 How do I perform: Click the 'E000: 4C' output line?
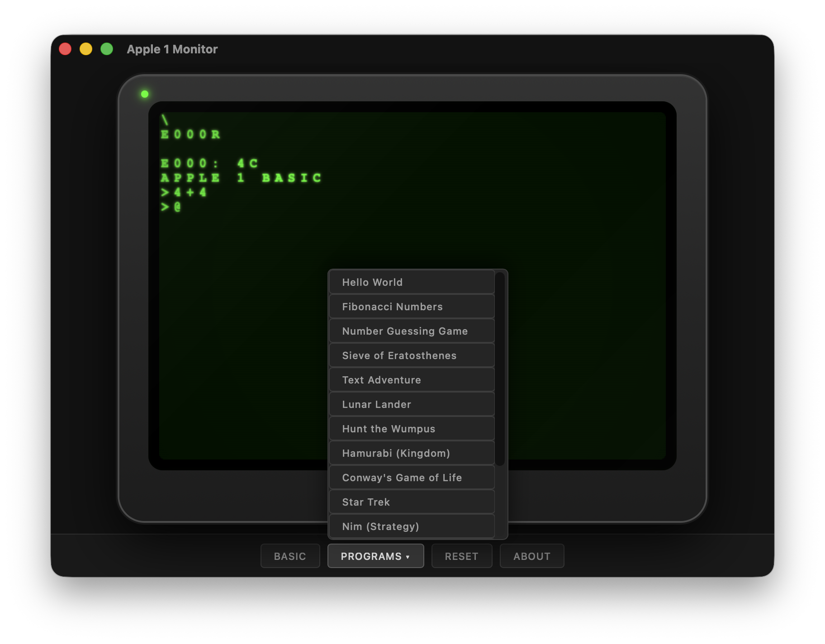[x=209, y=163]
